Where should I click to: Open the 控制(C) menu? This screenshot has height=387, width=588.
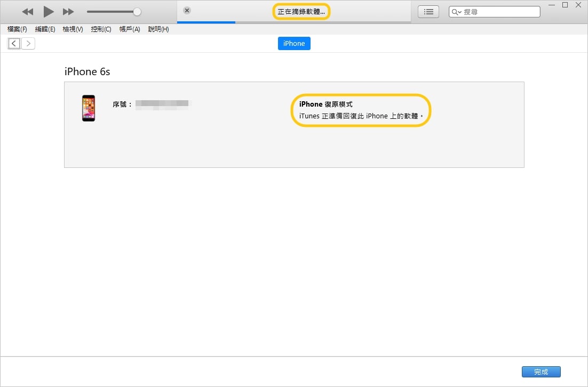point(101,29)
